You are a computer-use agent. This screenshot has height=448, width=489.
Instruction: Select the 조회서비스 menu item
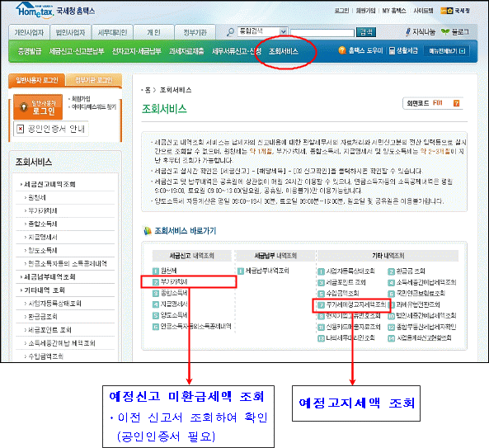(x=284, y=51)
